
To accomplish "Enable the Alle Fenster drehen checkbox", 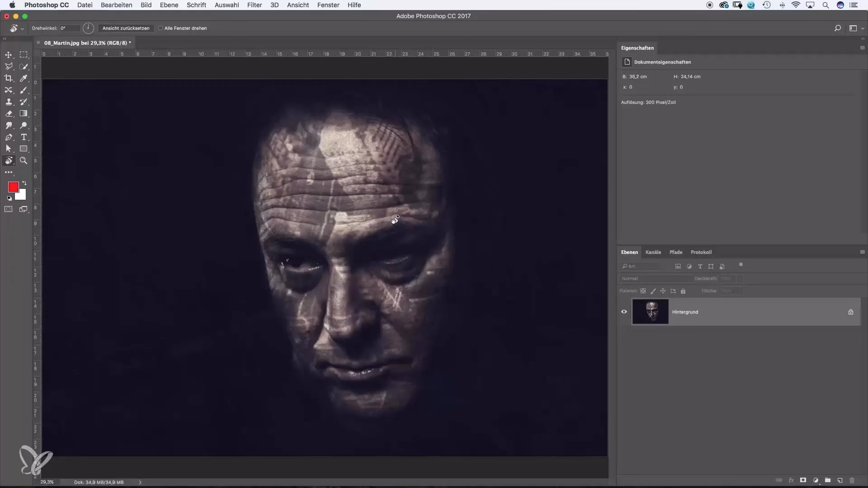I will 160,28.
